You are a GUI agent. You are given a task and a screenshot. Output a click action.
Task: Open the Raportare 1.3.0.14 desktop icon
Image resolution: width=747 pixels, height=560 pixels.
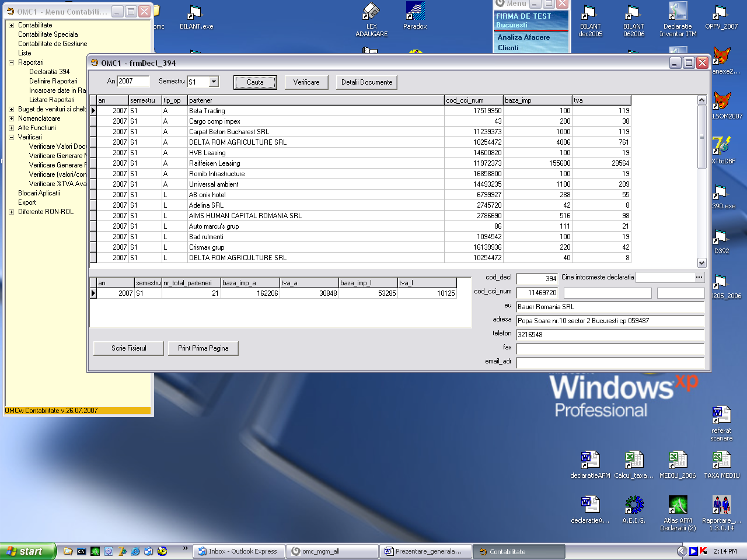[721, 513]
